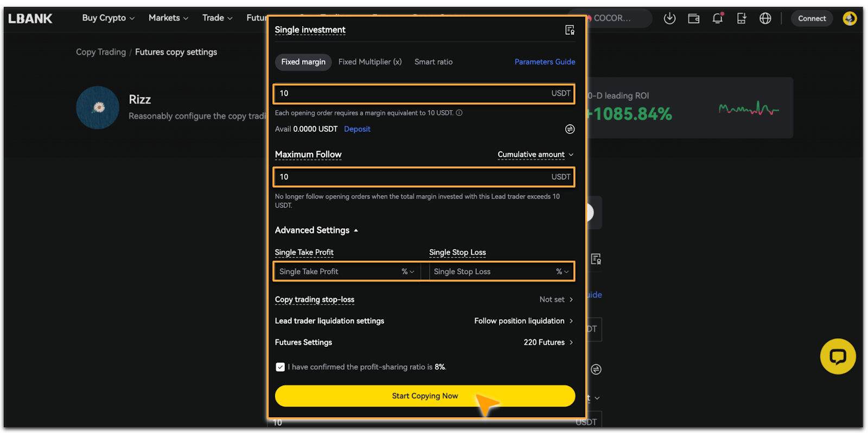Open the wallet icon in header
Screen dimensions: 868x433
pyautogui.click(x=693, y=18)
